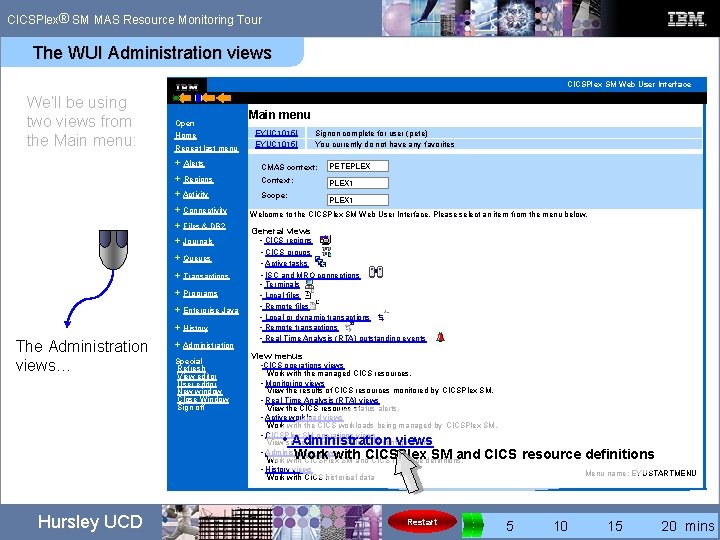Click the 5 mins mark on timeline
The height and width of the screenshot is (540, 720).
pyautogui.click(x=510, y=526)
